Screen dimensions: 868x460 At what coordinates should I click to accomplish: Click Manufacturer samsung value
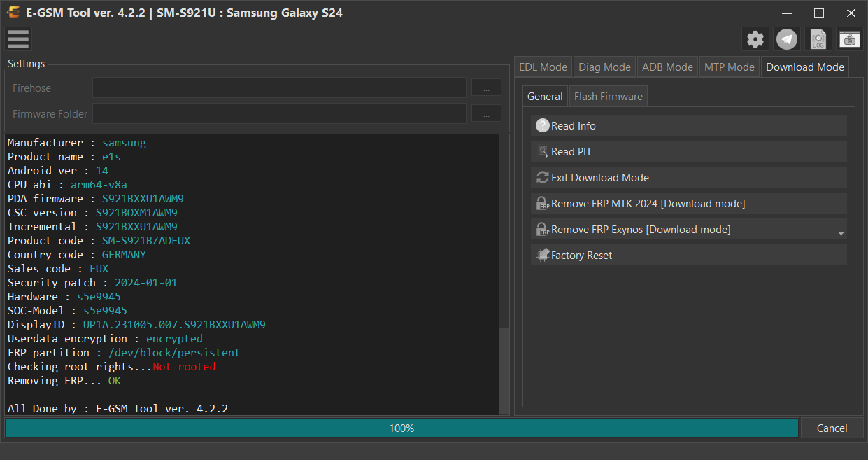(124, 143)
